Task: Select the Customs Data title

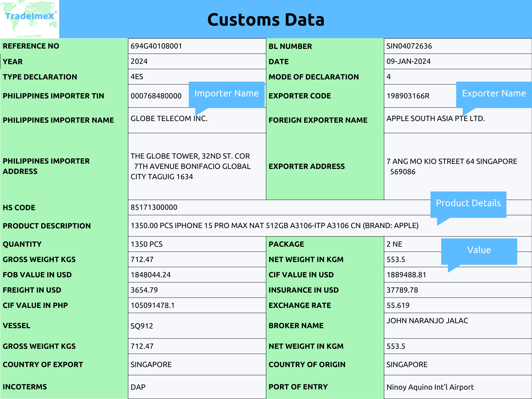Action: point(266,20)
